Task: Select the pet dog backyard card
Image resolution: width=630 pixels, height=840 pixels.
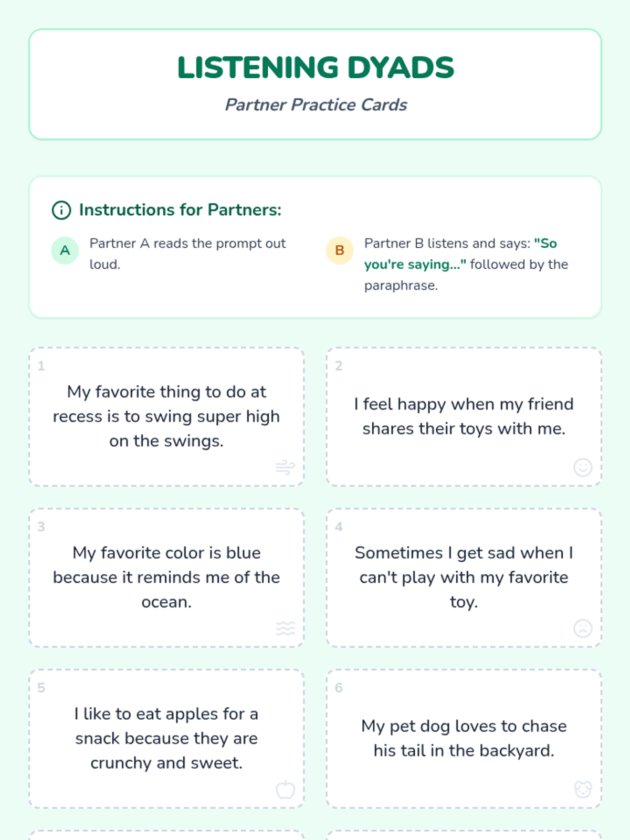Action: (464, 738)
